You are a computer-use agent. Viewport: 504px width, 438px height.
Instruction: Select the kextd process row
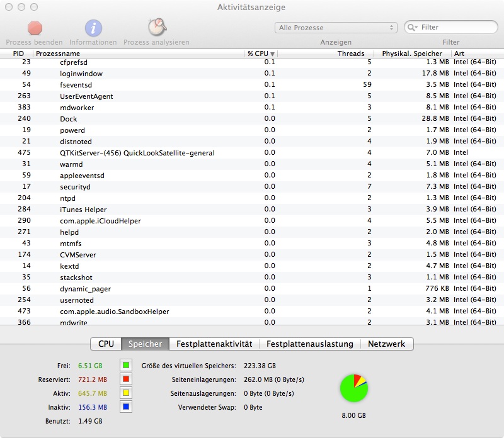(252, 266)
